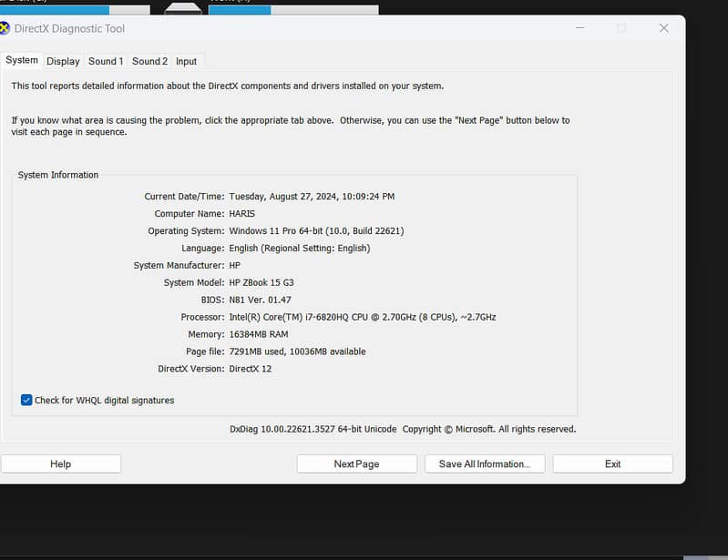
Task: Minimize the DirectX Diagnostic Tool window
Action: 580,28
